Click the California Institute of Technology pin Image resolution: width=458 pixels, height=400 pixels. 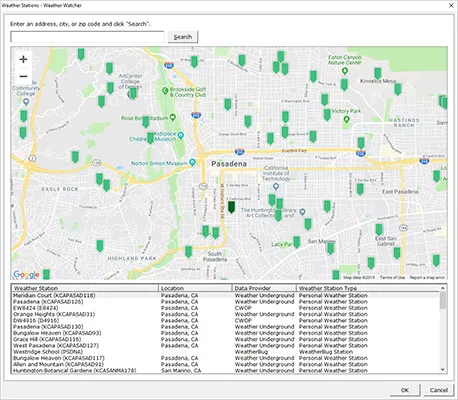(x=276, y=187)
